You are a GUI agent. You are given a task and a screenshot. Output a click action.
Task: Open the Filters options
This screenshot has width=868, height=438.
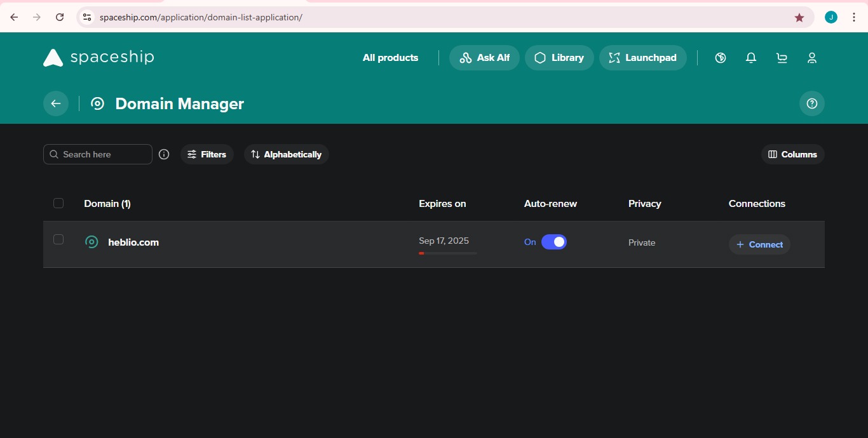coord(207,154)
